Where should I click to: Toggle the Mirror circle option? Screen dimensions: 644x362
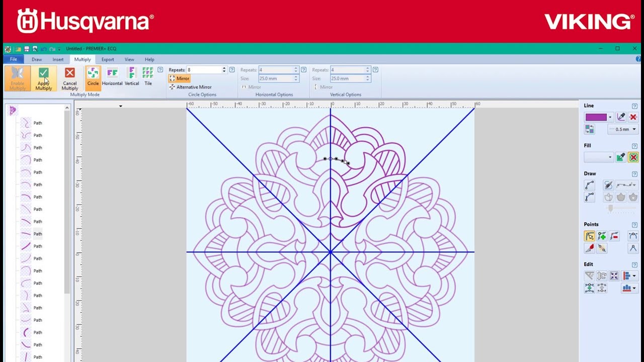179,78
